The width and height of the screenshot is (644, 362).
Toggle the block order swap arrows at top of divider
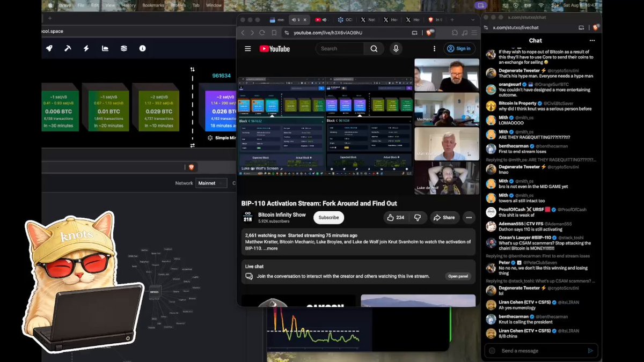tap(192, 69)
